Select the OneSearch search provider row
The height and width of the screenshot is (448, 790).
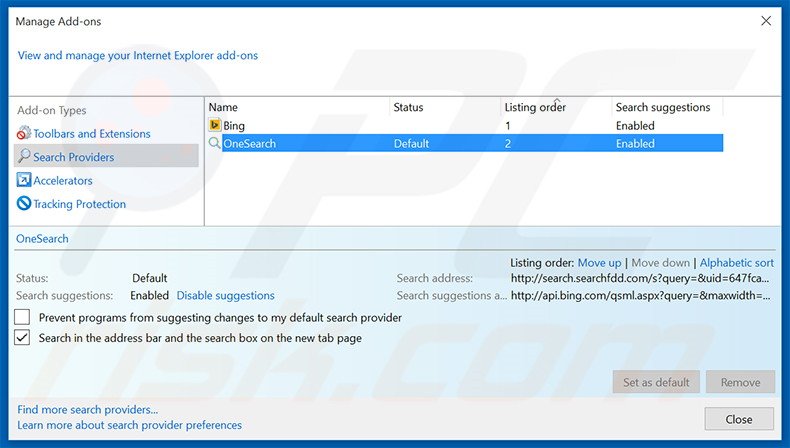tap(465, 143)
